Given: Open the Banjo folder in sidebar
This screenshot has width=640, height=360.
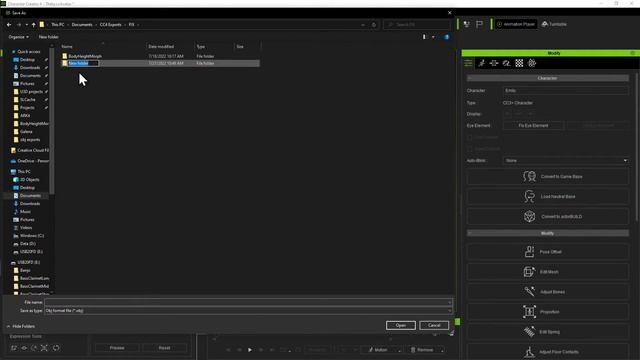Looking at the screenshot, I should coord(25,270).
